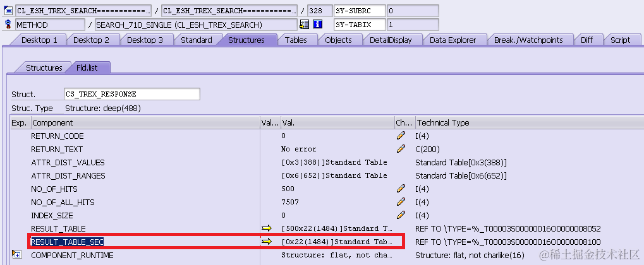Click the [500x22(1484)]Standard T... value
The height and width of the screenshot is (265, 644).
click(337, 228)
